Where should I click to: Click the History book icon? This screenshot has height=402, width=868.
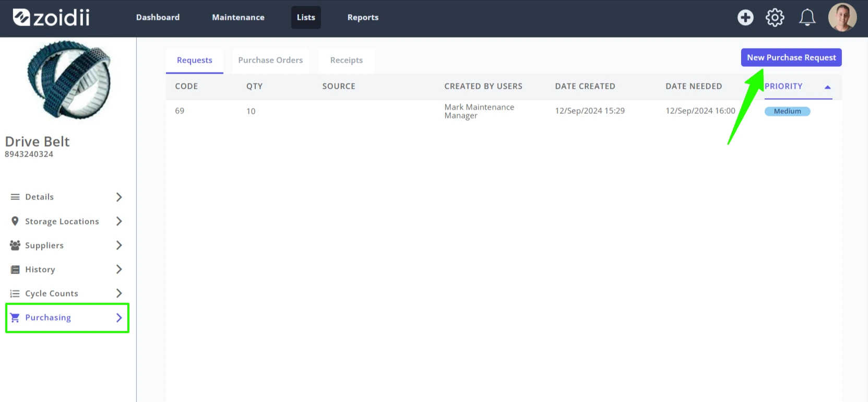(15, 269)
